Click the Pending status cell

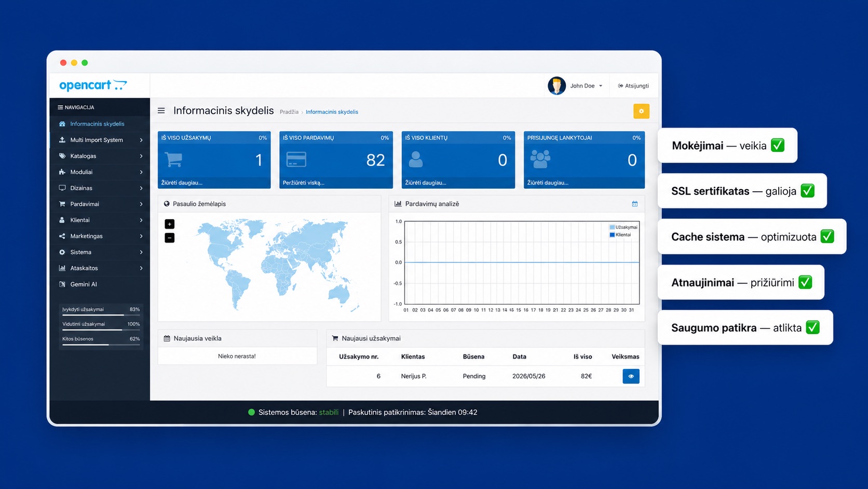[474, 376]
